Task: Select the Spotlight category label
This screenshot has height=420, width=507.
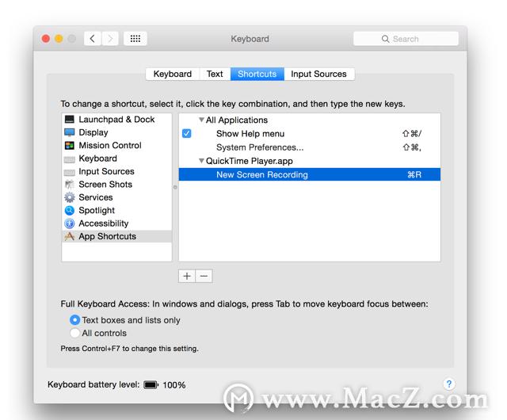Action: tap(97, 210)
